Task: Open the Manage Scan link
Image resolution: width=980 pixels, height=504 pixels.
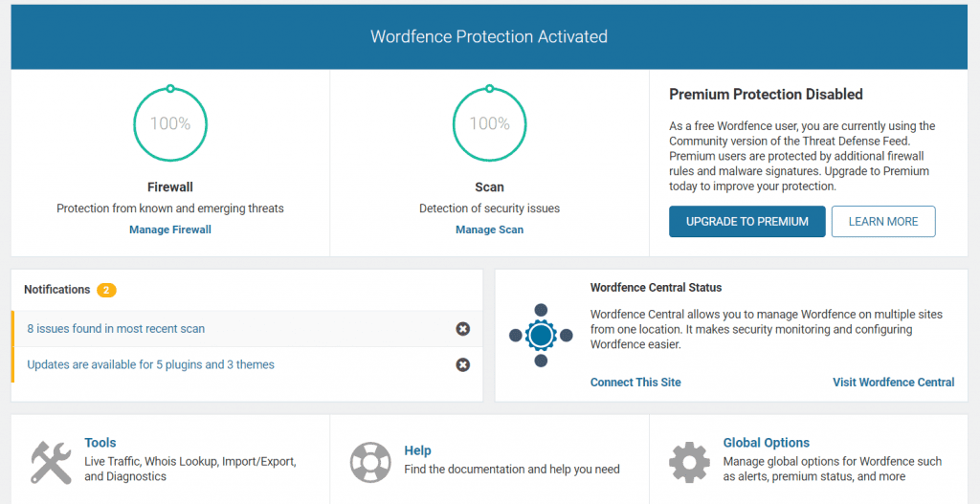Action: 489,230
